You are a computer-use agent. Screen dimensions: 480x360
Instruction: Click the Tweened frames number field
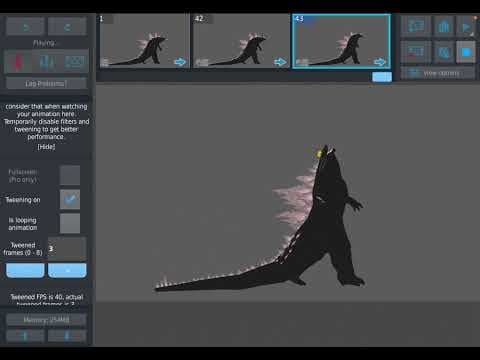pos(67,249)
